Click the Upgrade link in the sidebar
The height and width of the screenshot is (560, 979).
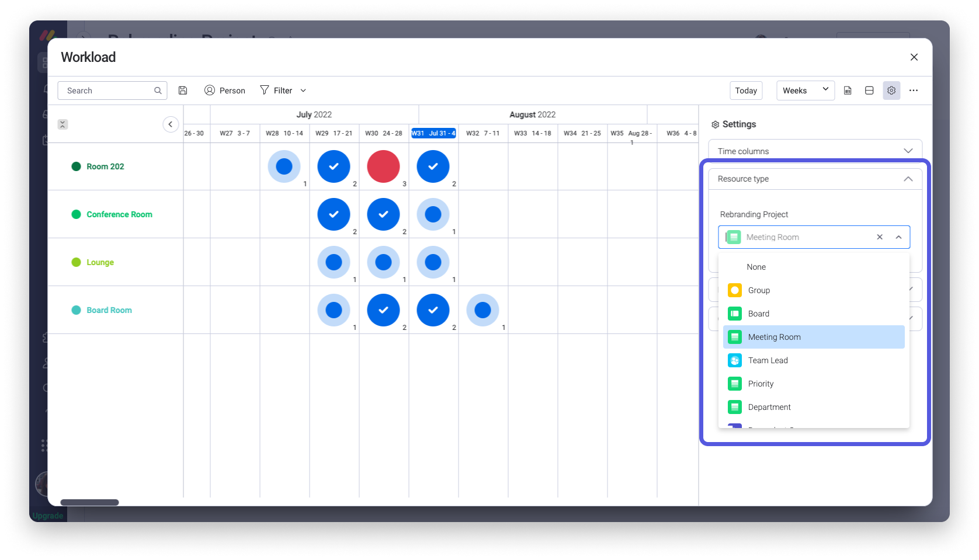(48, 516)
